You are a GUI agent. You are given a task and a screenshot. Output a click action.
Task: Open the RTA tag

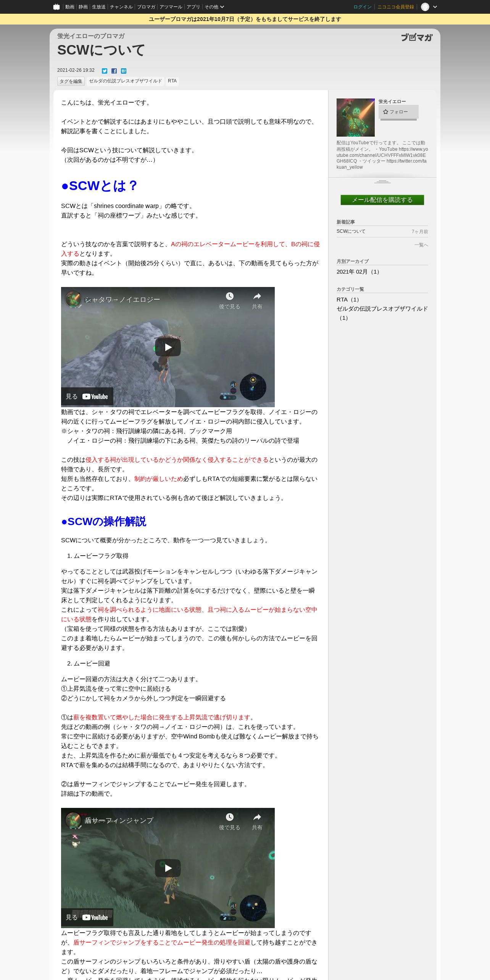[x=172, y=81]
